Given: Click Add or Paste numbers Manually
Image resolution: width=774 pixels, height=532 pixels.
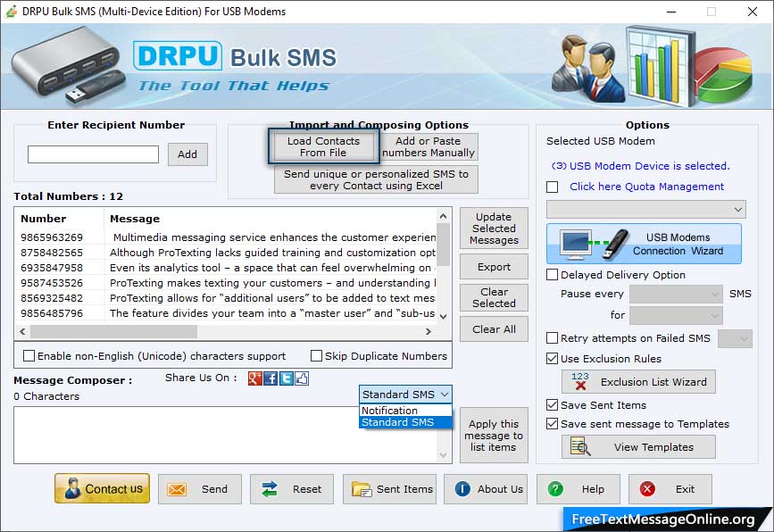Looking at the screenshot, I should pos(429,146).
